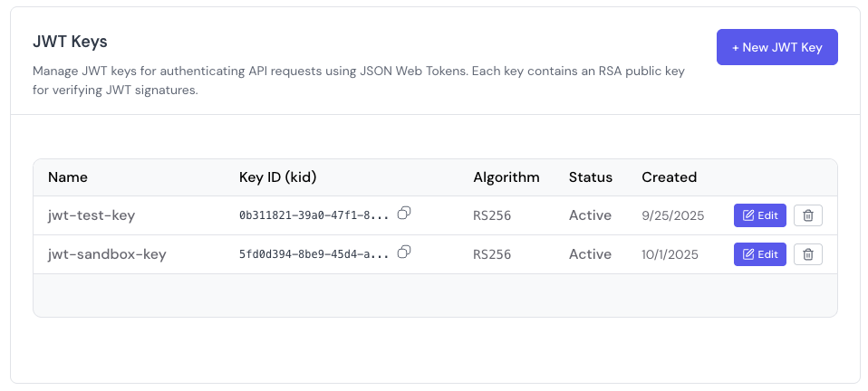Edit the jwt-test-key entry
Viewport: 868px width, 391px height.
coord(759,215)
